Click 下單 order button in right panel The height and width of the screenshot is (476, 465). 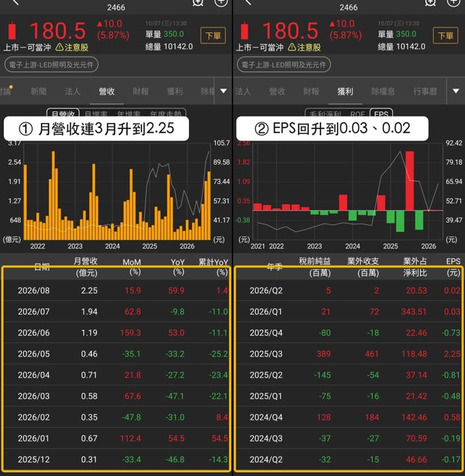[x=446, y=36]
